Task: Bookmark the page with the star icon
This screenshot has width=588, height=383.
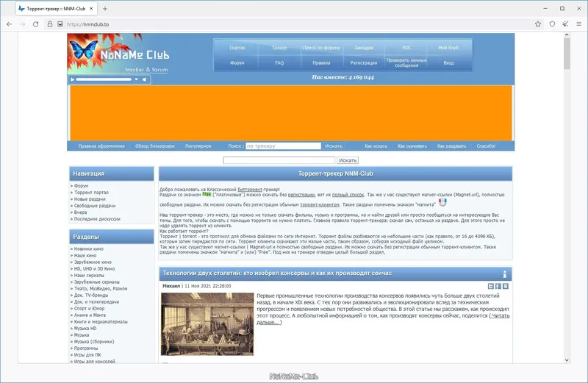Action: 538,24
